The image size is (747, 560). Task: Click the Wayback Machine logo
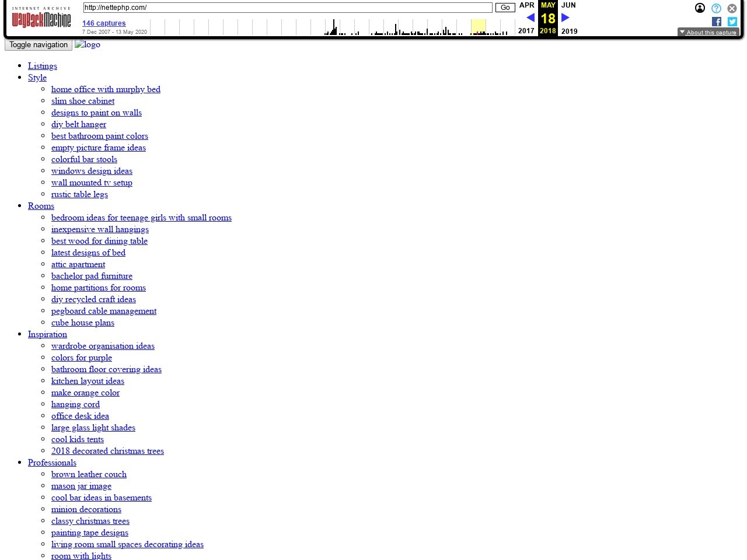[x=41, y=19]
